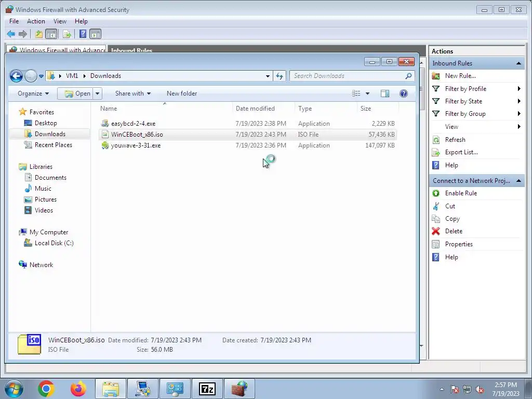Click Explorer Get help question mark icon
This screenshot has height=399, width=532.
pos(403,94)
